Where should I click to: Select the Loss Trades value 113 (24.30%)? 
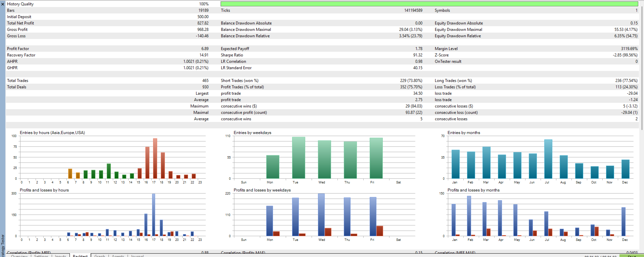pyautogui.click(x=626, y=87)
